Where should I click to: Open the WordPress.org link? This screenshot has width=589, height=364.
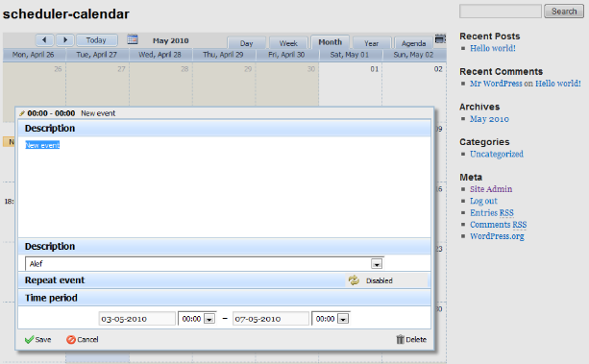(497, 236)
